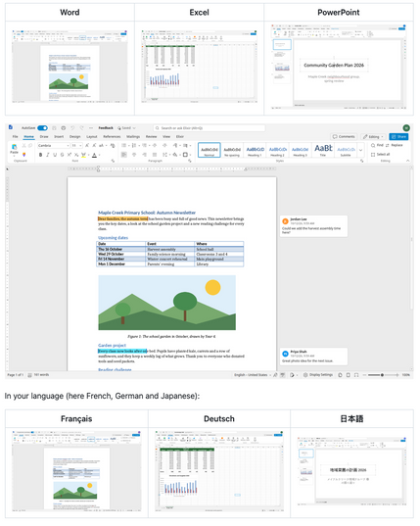Click the Redo arrow icon
Viewport: 420px width, 526px height.
tap(81, 128)
